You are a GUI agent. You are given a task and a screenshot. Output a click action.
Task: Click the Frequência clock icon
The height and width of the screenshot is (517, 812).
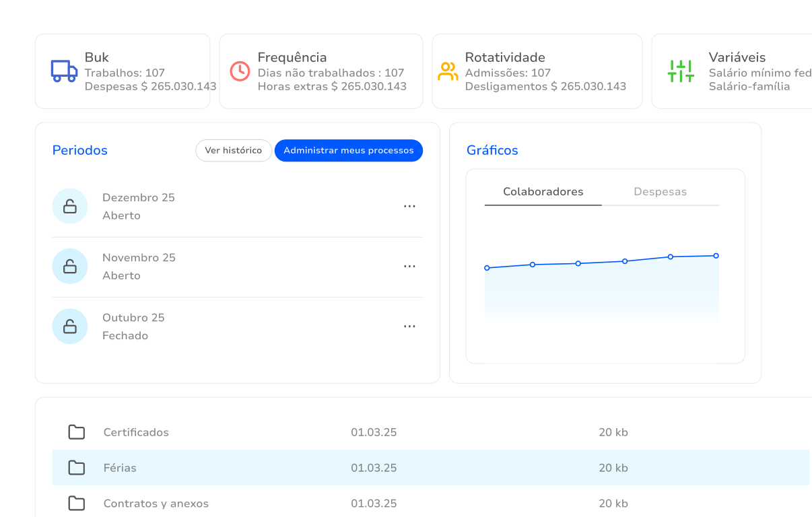(240, 71)
